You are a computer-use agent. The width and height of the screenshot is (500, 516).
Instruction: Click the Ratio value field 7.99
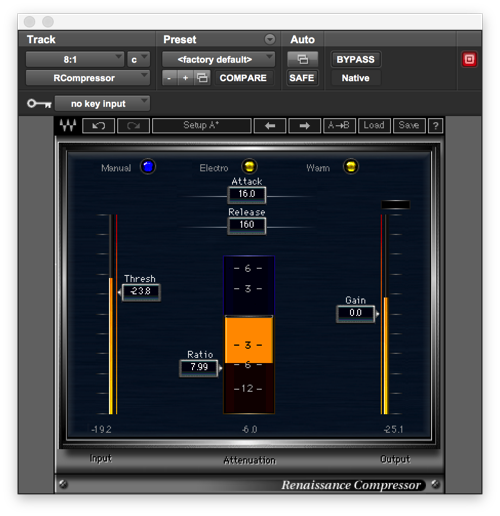point(199,368)
